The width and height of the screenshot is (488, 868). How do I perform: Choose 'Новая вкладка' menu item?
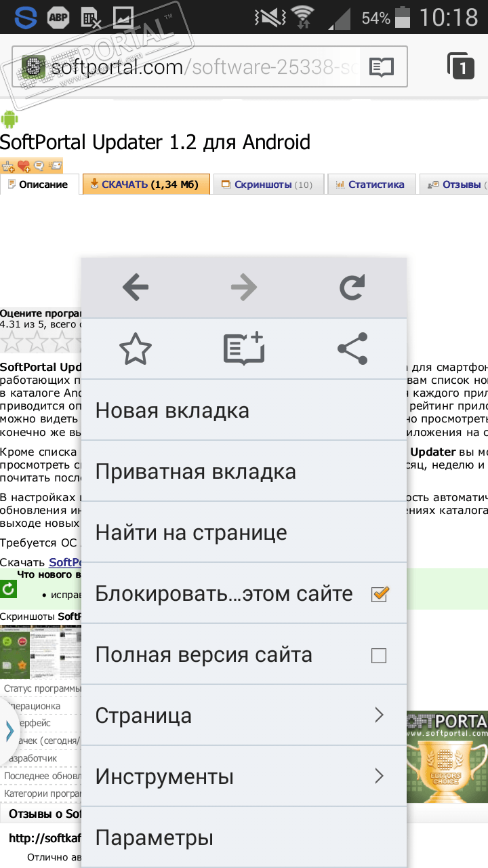[244, 410]
